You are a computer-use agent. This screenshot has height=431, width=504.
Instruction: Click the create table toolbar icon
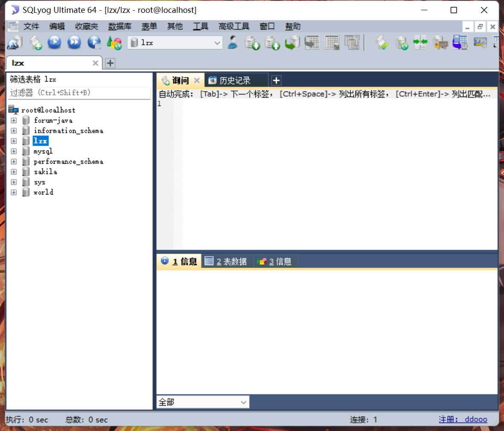click(312, 42)
